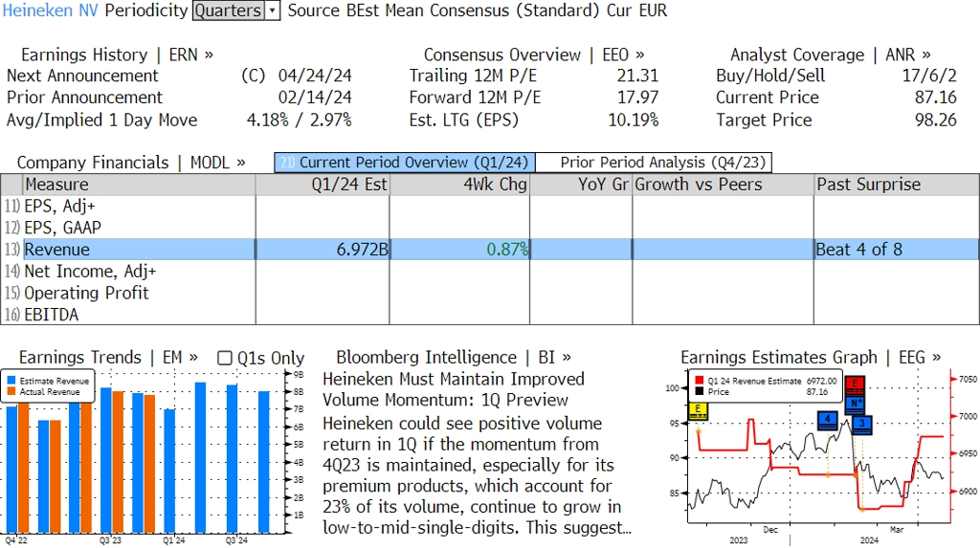Open Bloomberg Intelligence BI page

tap(453, 358)
